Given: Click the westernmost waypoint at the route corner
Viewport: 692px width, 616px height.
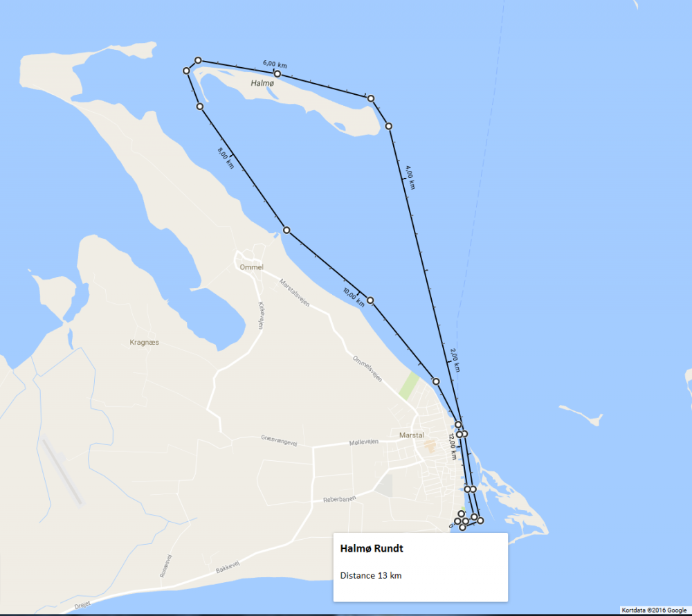Looking at the screenshot, I should pyautogui.click(x=186, y=71).
